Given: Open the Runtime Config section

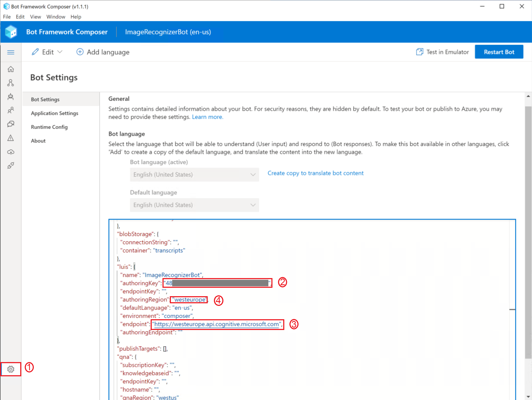Looking at the screenshot, I should point(49,127).
